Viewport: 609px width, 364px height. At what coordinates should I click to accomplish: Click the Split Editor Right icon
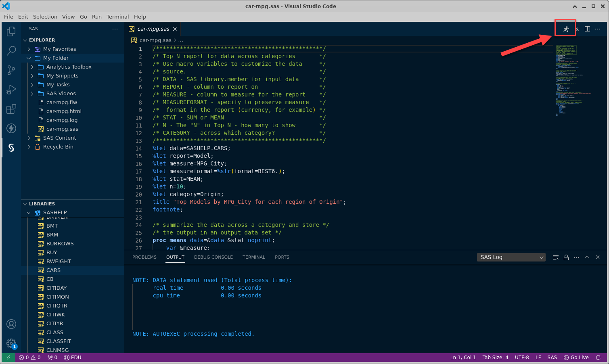tap(587, 29)
